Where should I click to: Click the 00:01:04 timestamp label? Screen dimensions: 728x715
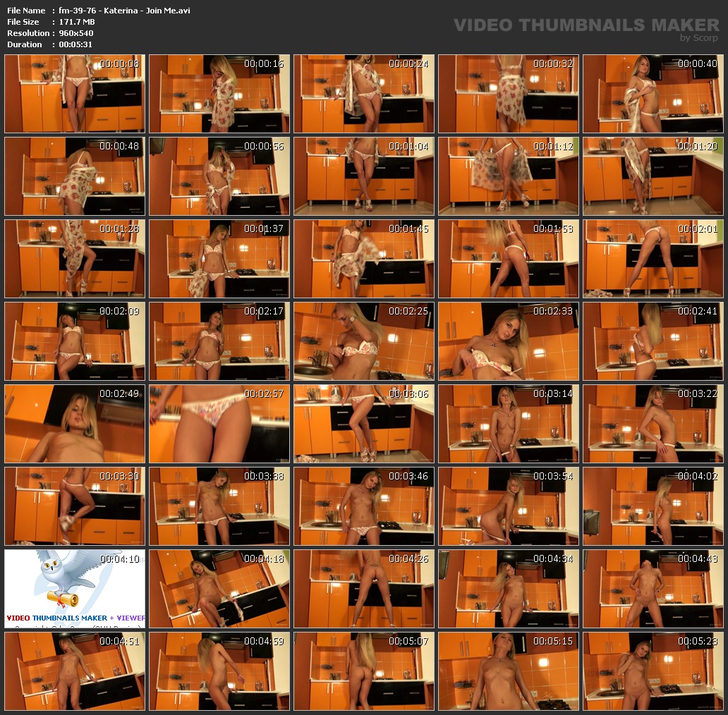point(408,146)
